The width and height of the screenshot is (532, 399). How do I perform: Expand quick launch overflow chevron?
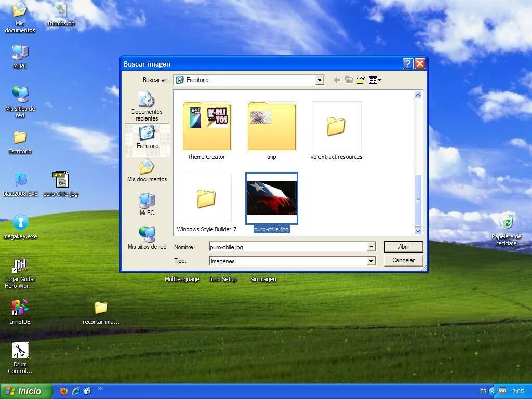point(100,389)
